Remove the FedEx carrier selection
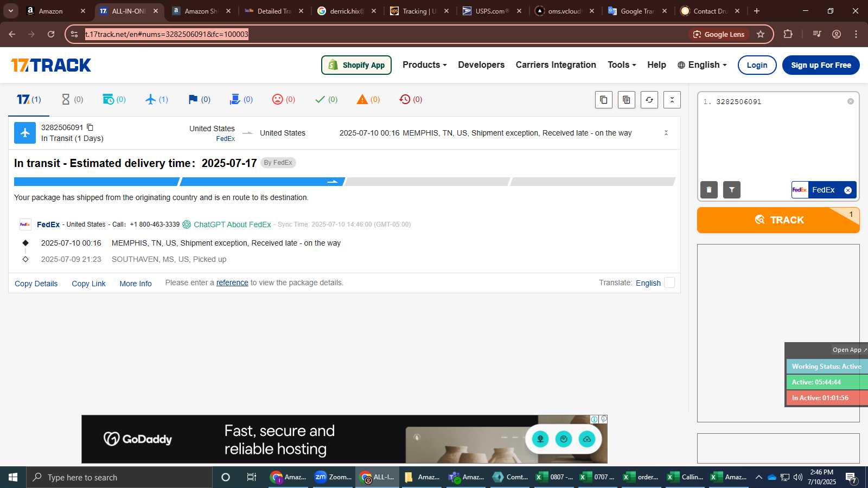Image resolution: width=868 pixels, height=488 pixels. point(848,190)
